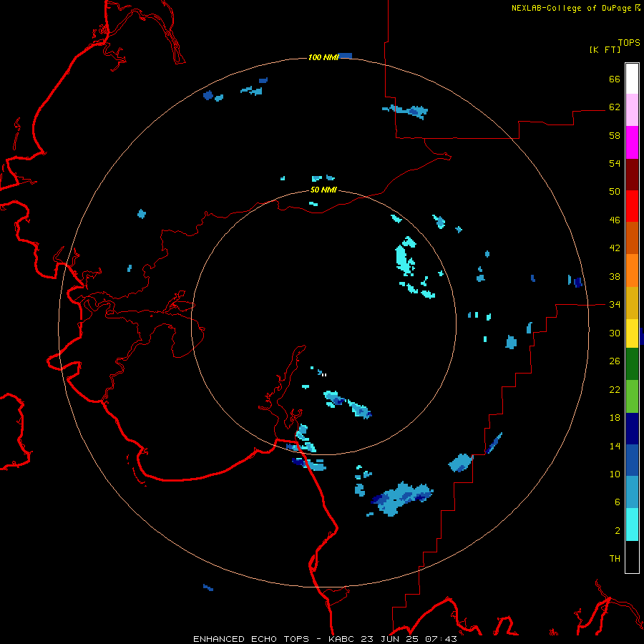Viewport: 644px width, 644px height.
Task: Click the '50 NMI' range ring label
Action: click(323, 190)
